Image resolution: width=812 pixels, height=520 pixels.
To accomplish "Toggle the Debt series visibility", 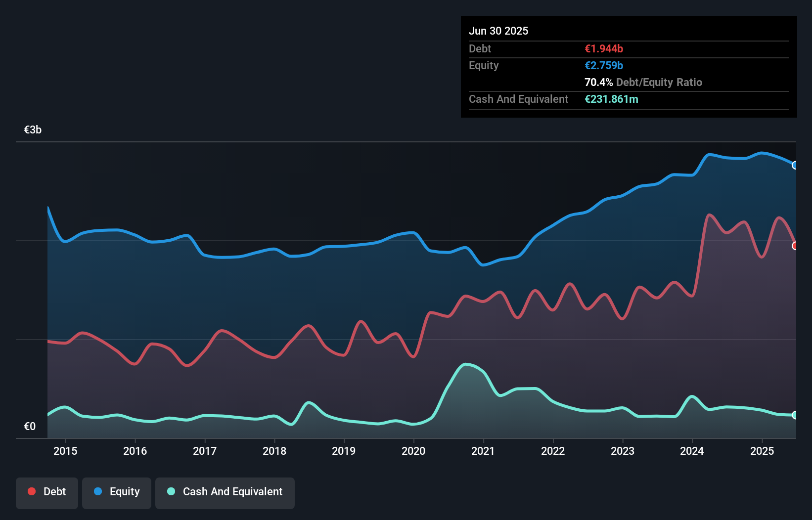I will tap(47, 492).
